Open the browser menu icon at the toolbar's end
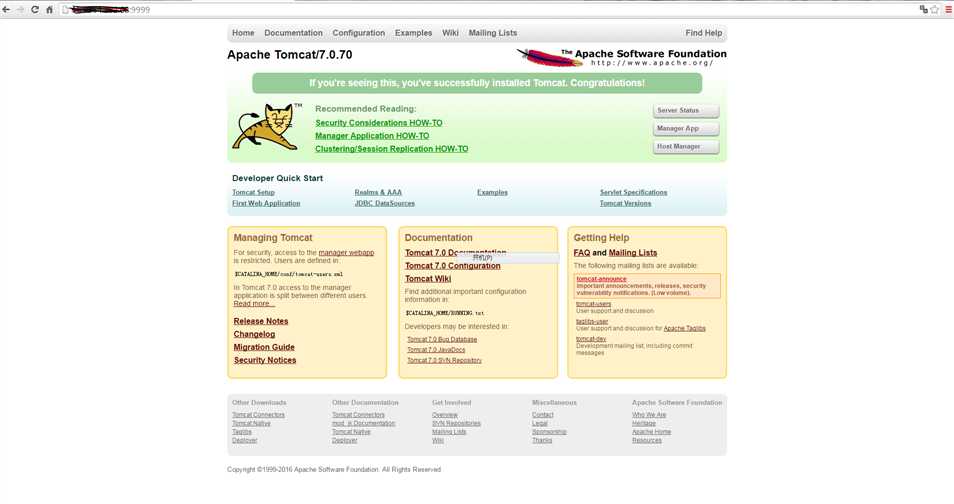 [x=949, y=9]
